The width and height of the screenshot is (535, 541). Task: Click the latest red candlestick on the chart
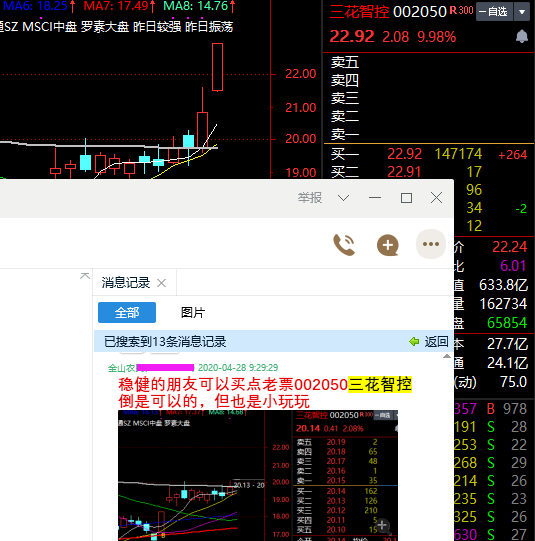click(217, 67)
